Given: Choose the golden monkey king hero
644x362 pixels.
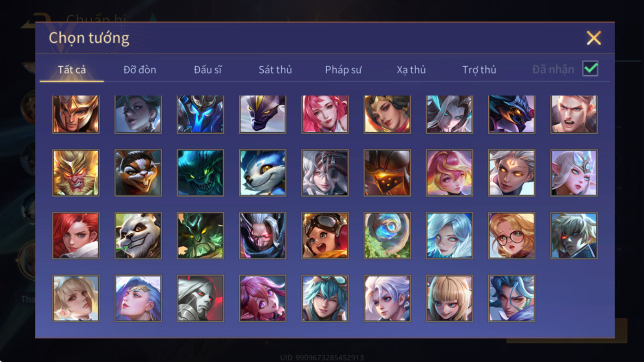Looking at the screenshot, I should [x=76, y=173].
